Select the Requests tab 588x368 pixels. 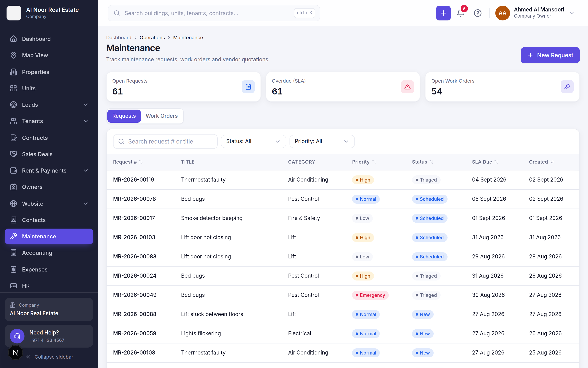coord(124,116)
